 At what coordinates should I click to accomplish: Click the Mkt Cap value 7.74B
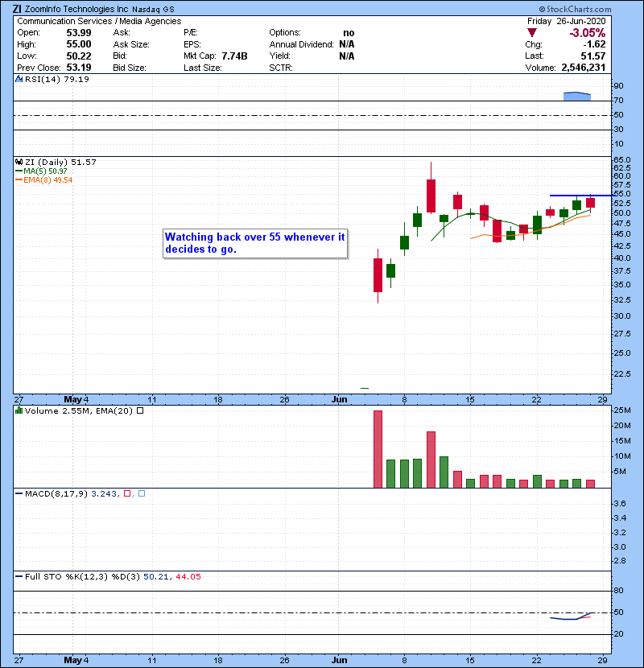tap(234, 56)
